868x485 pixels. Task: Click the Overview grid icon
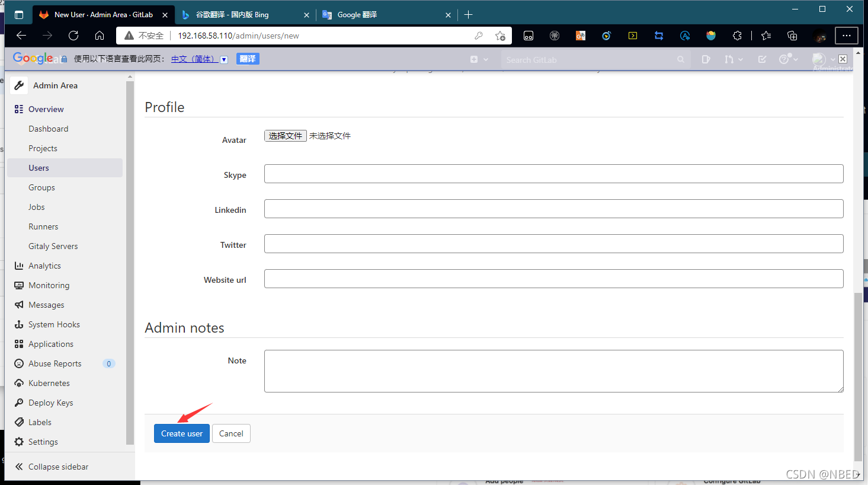[19, 109]
